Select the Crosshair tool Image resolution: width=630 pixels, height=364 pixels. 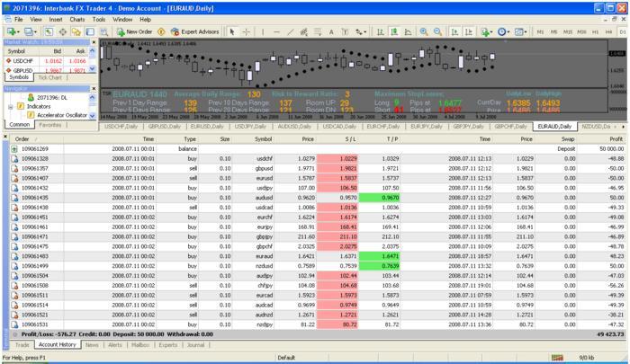(x=247, y=31)
